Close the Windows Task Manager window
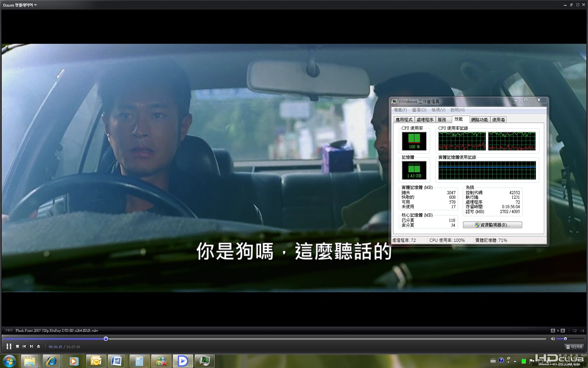Image resolution: width=588 pixels, height=368 pixels. click(539, 100)
